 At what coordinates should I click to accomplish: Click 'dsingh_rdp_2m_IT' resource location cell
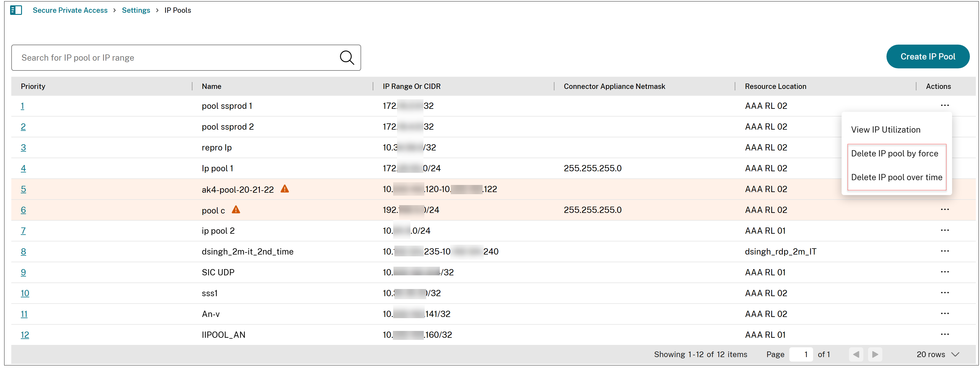[780, 251]
